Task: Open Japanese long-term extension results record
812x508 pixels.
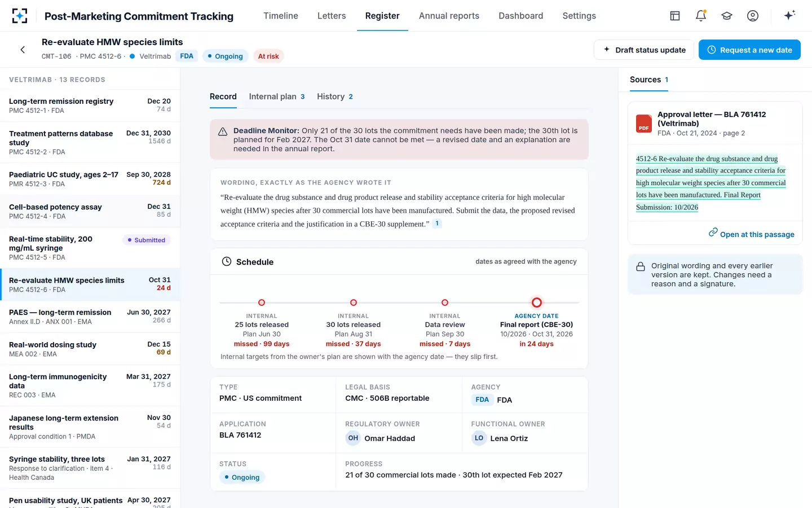Action: point(90,427)
